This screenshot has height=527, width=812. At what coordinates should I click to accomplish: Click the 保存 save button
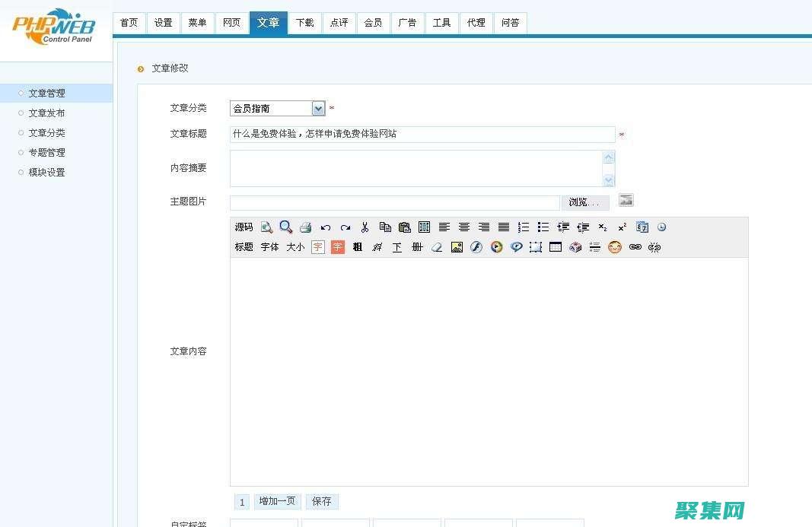coord(321,501)
